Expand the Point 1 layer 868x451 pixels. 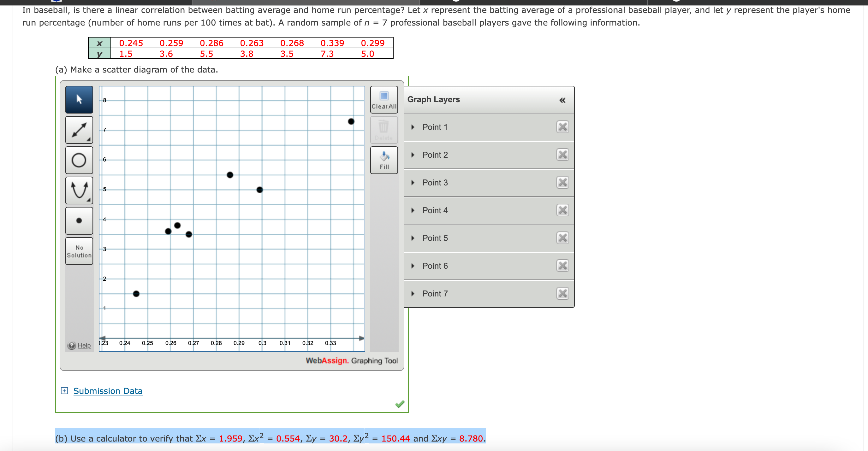point(413,127)
